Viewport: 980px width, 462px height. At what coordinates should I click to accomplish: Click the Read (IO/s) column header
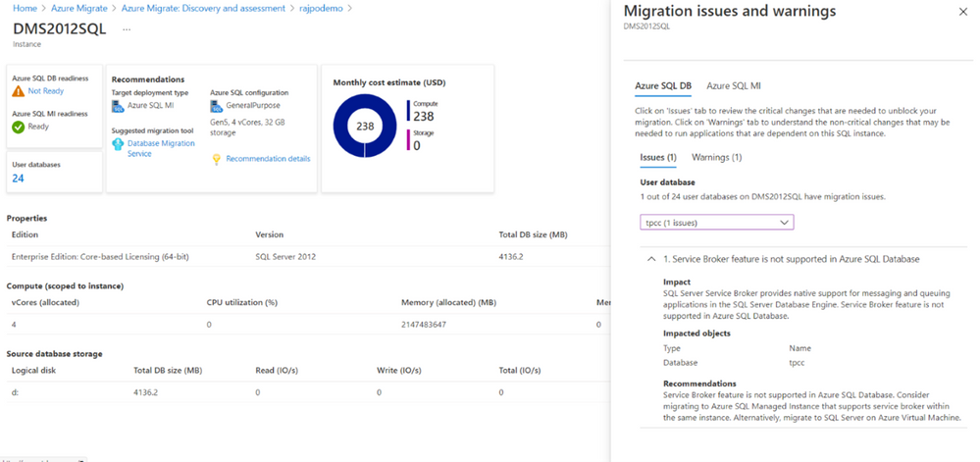point(277,370)
